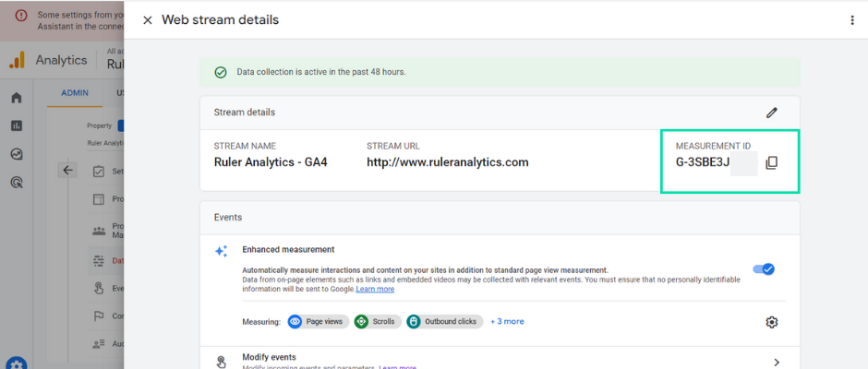This screenshot has height=369, width=868.
Task: Click the Conversions flag icon
Action: (99, 316)
